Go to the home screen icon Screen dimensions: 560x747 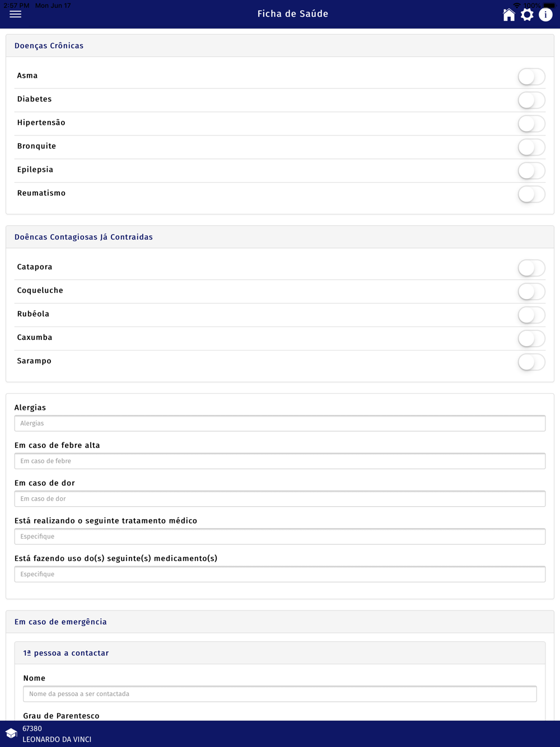pyautogui.click(x=508, y=15)
